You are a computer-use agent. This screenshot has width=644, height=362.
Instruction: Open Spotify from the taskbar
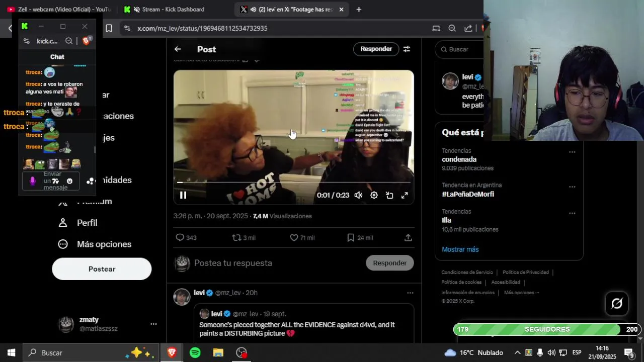coord(195,352)
